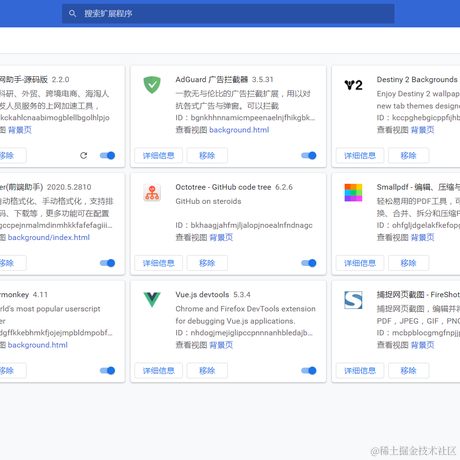The width and height of the screenshot is (460, 460).
Task: Open Destiny 2 Backgrounds background page link
Action: [x=422, y=130]
